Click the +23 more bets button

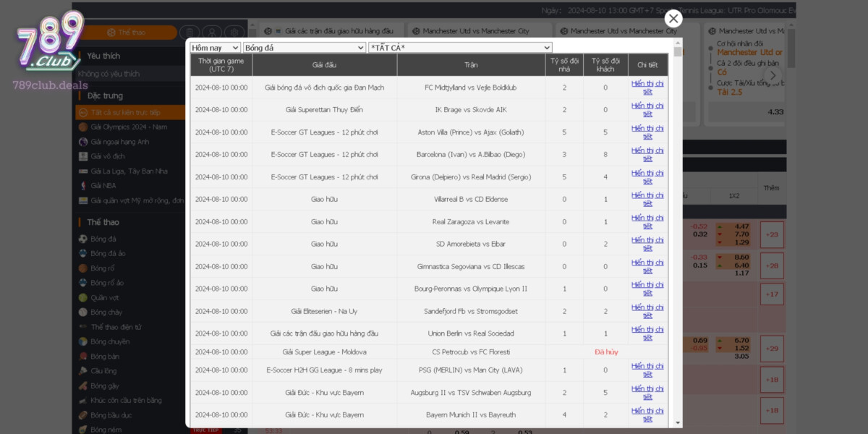click(x=772, y=234)
